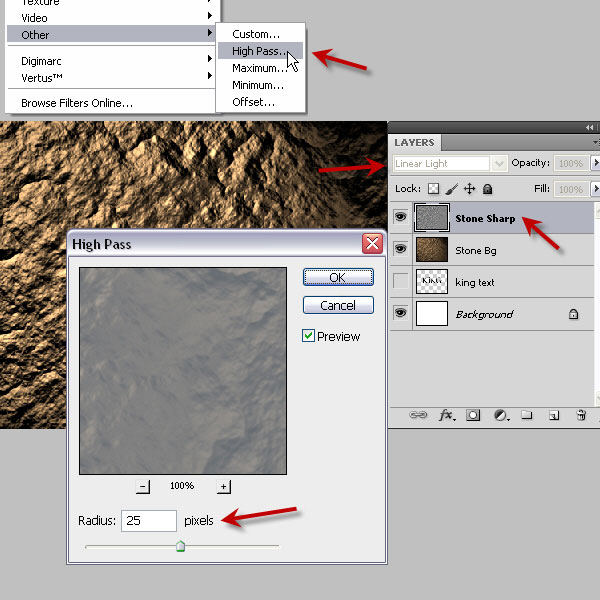600x600 pixels.
Task: Click the Opacity percentage field
Action: (x=571, y=163)
